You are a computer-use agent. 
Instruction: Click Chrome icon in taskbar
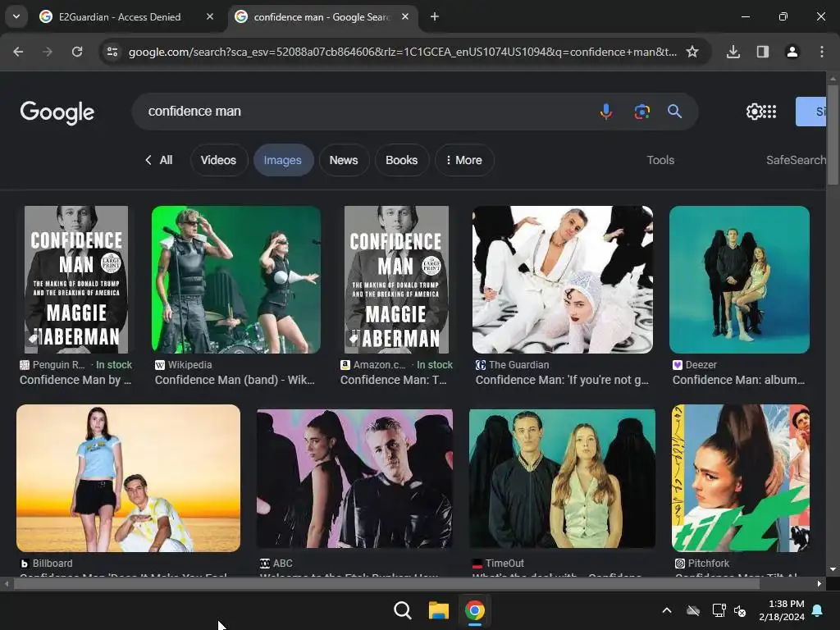point(475,610)
